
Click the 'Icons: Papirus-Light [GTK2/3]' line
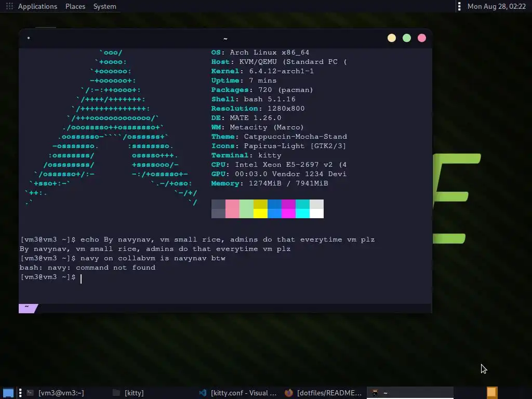[278, 146]
